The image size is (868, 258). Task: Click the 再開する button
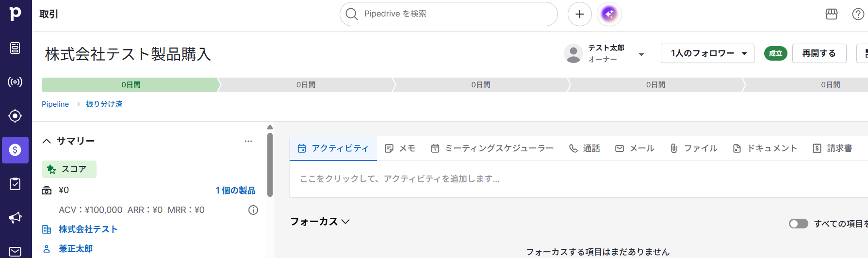[819, 53]
